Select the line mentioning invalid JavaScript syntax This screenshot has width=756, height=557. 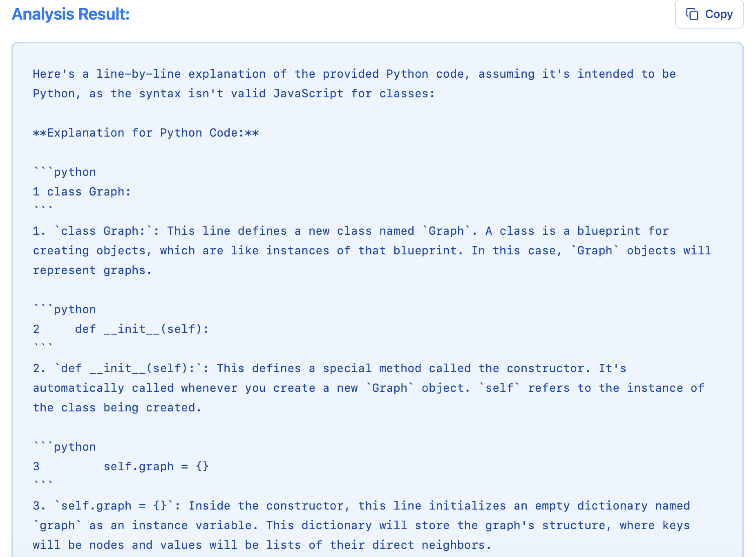[233, 93]
